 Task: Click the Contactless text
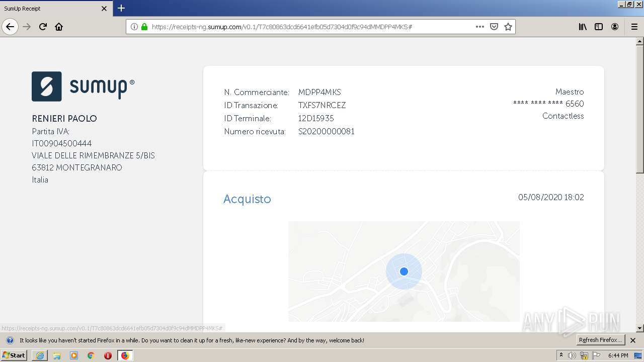point(563,116)
